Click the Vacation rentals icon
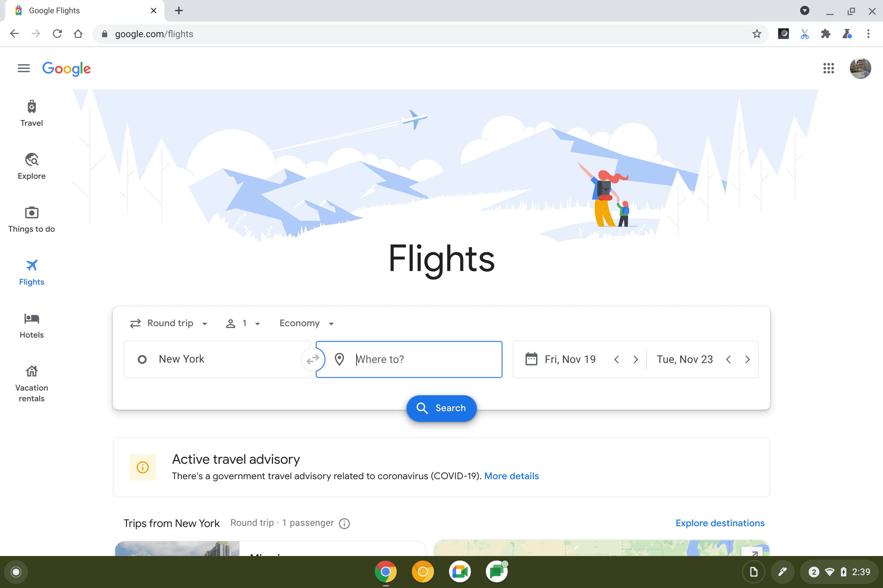Image resolution: width=883 pixels, height=588 pixels. [x=32, y=371]
